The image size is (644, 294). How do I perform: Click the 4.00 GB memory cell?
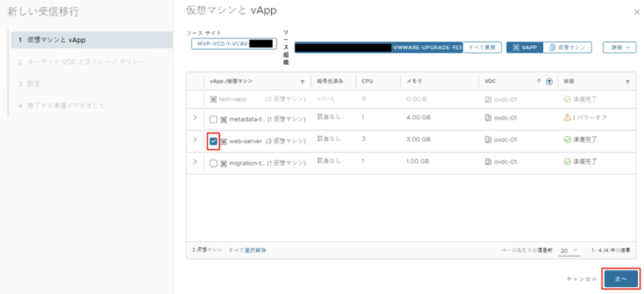pos(418,118)
